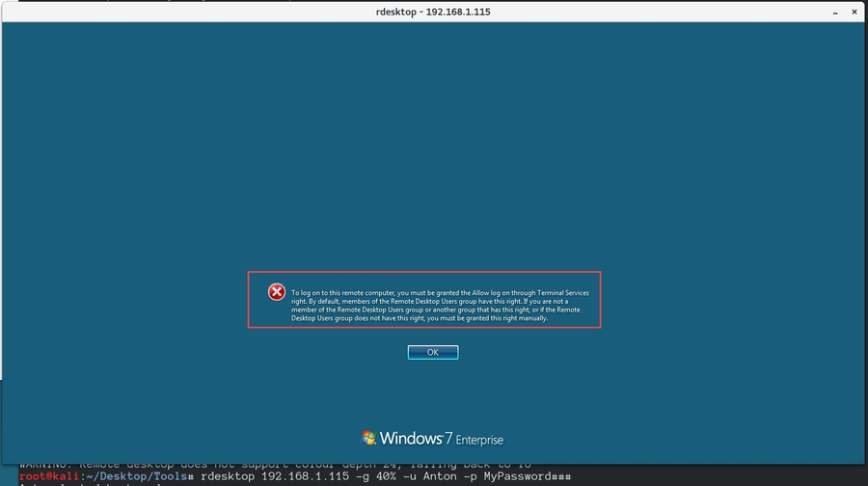The width and height of the screenshot is (868, 486).
Task: Click the last line of the error message
Action: tap(420, 318)
